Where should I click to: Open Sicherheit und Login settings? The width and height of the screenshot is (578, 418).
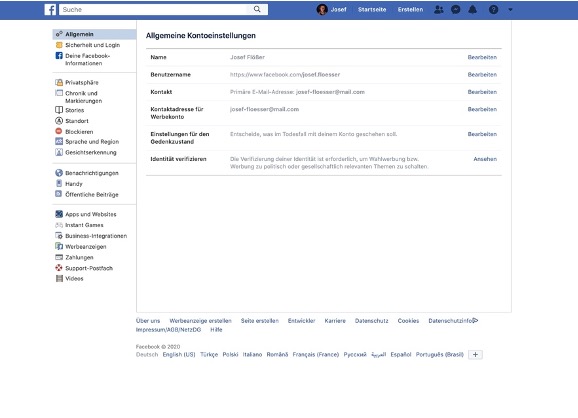click(94, 45)
